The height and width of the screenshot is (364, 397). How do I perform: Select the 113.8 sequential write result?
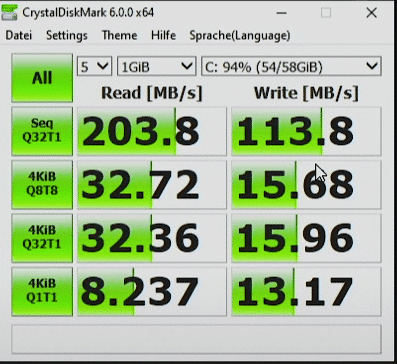point(306,131)
